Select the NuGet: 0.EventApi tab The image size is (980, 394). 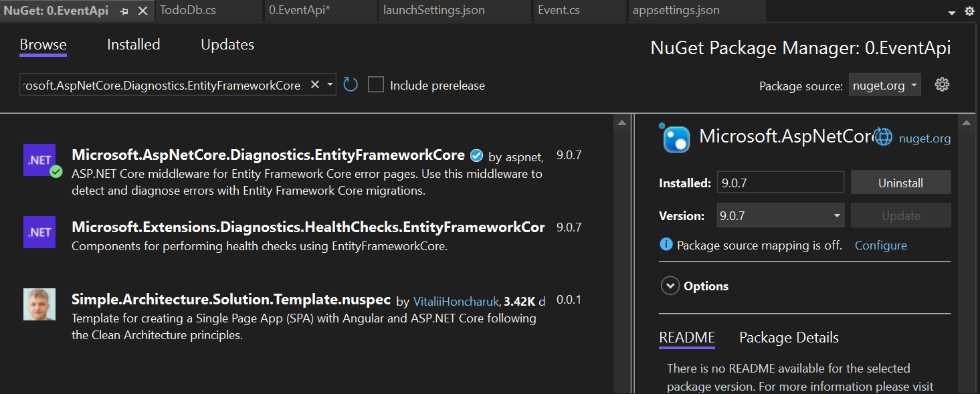tap(56, 11)
